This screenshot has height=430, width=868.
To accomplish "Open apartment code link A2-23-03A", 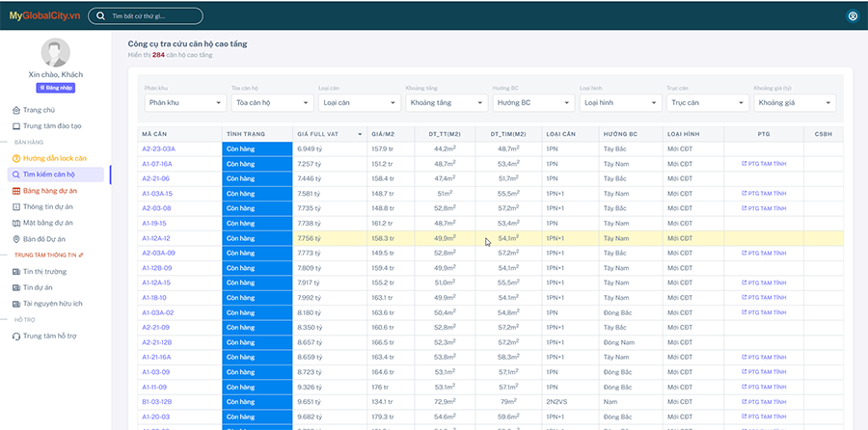I will pos(158,148).
